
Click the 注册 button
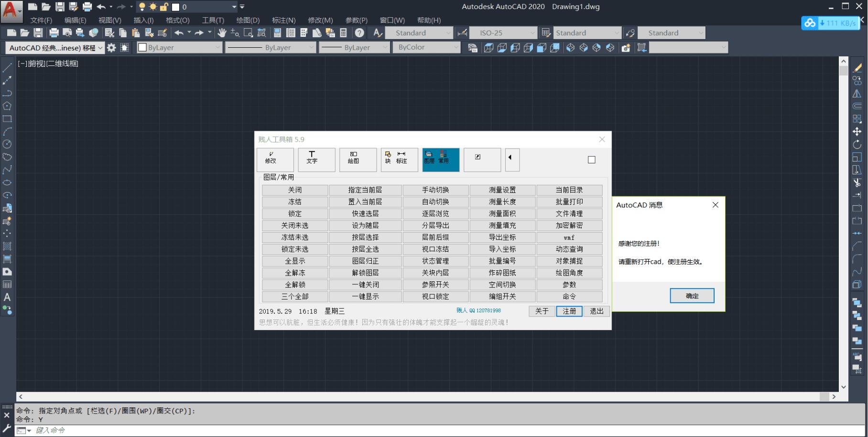[x=569, y=311]
